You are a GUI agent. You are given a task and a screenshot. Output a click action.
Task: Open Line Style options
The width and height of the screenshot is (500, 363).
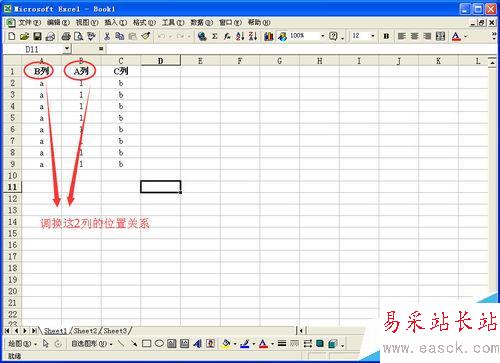coord(282,343)
